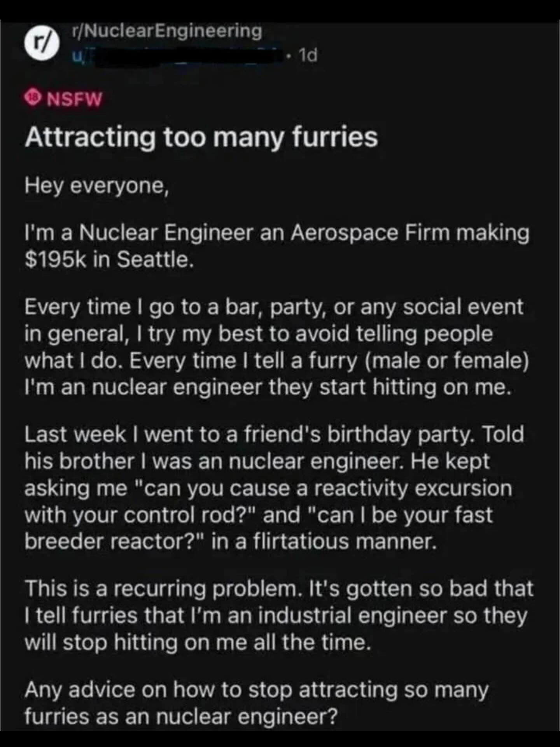Click the word "Seattle" in the post
Screen dimensions: 560x747
click(154, 260)
